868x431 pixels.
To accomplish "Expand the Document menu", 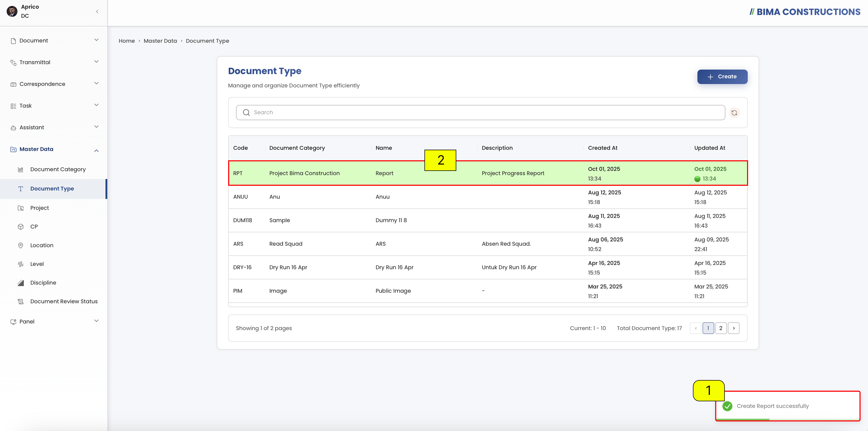I will pyautogui.click(x=96, y=40).
